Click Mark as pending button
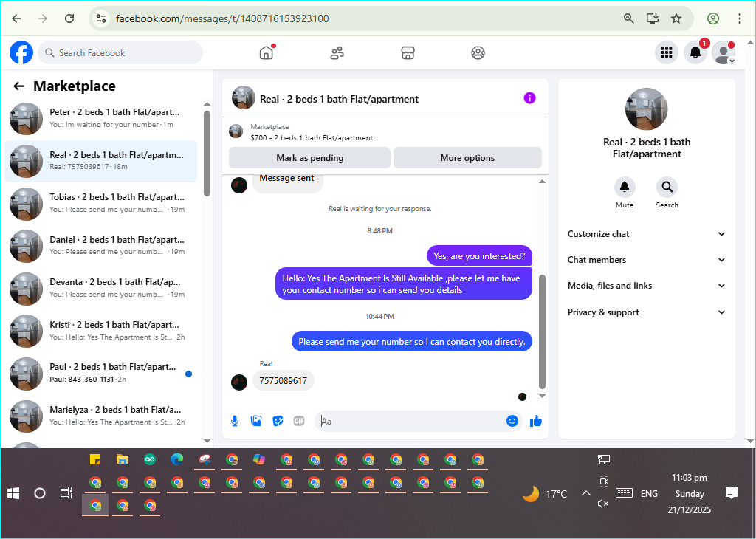 click(x=309, y=158)
